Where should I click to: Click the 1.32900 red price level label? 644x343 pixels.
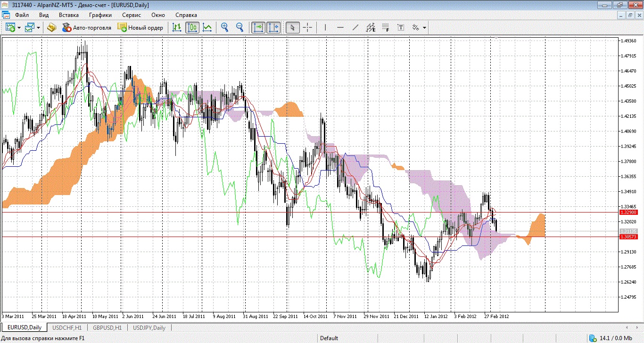pyautogui.click(x=628, y=212)
